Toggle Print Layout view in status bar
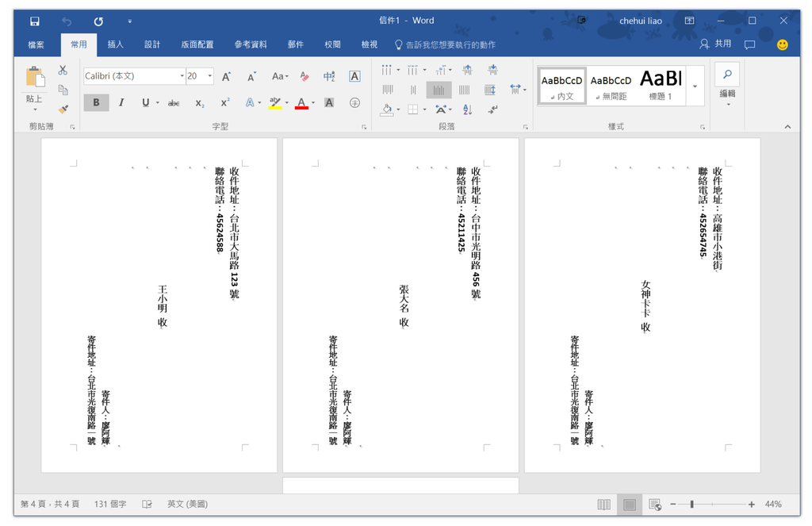This screenshot has width=812, height=526. (630, 505)
